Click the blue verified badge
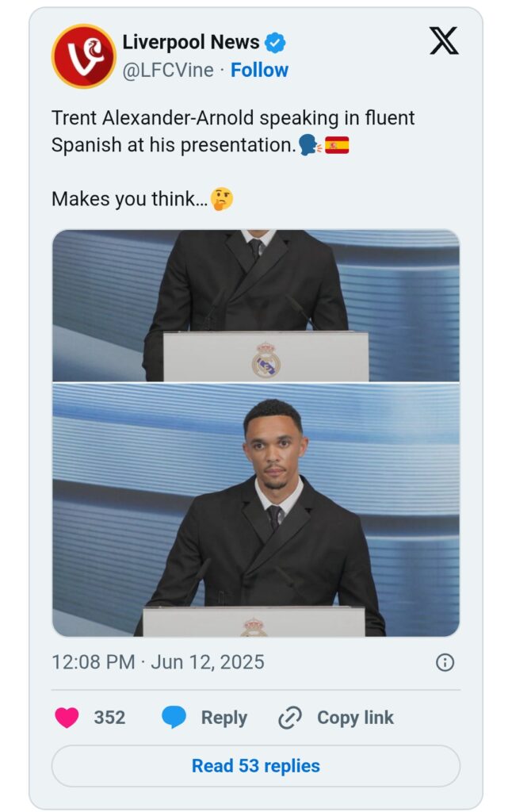 point(275,43)
